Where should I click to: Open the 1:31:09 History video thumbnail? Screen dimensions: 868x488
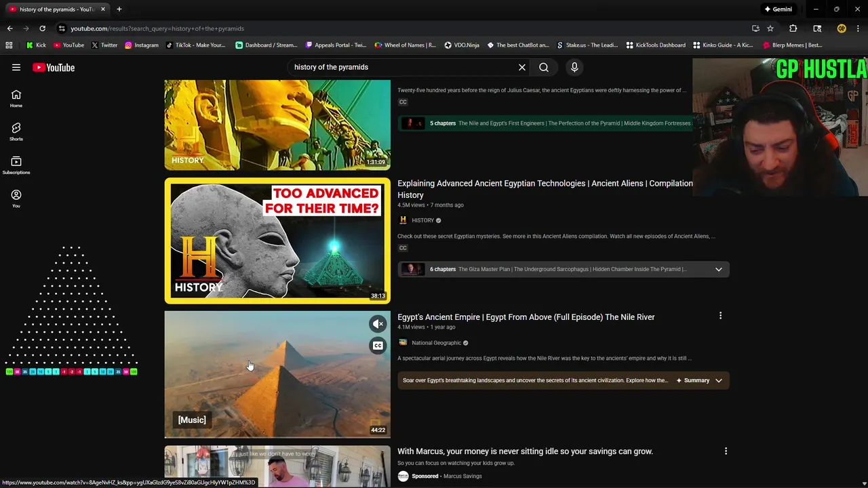277,125
